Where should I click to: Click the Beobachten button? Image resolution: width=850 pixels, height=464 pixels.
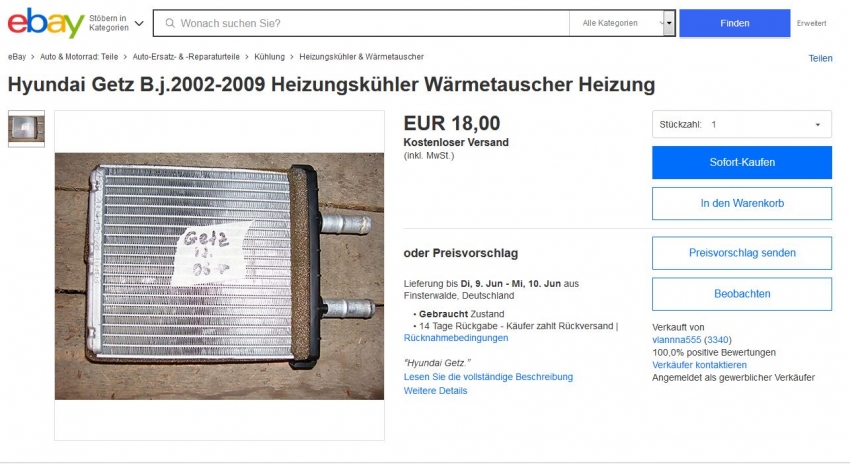tap(742, 294)
